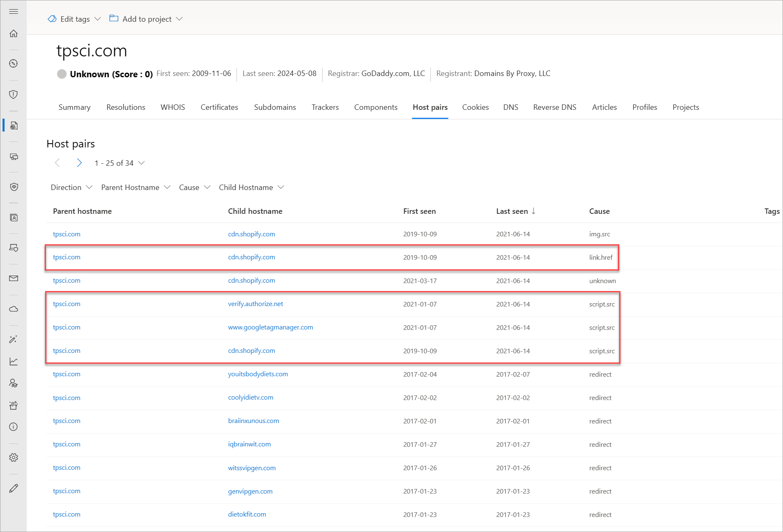Open Settings gear in sidebar
The image size is (783, 532).
(x=13, y=457)
